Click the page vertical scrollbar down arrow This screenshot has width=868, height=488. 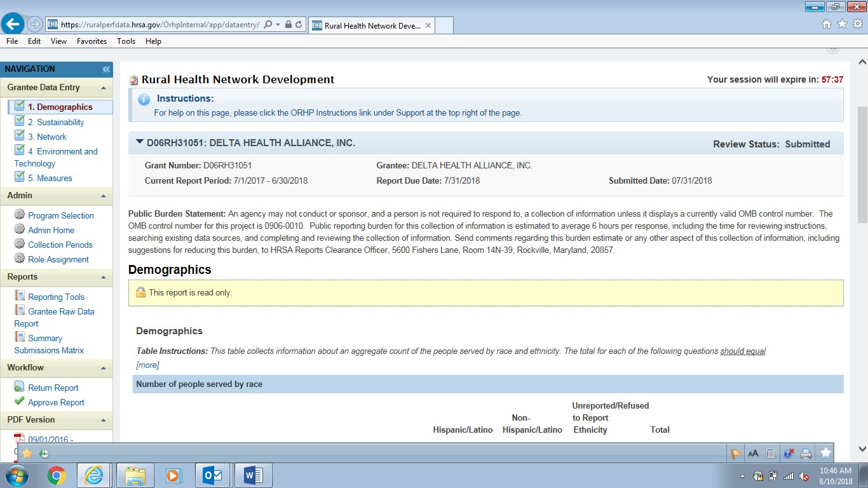[x=862, y=448]
